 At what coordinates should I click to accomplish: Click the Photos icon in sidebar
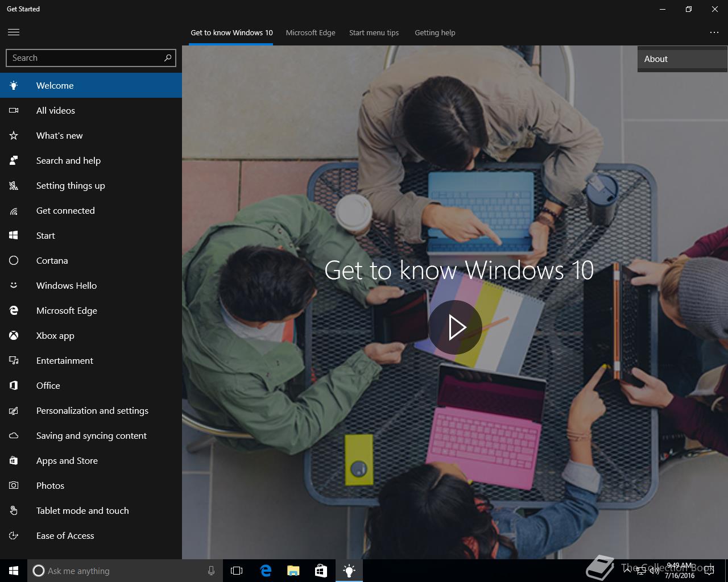14,485
